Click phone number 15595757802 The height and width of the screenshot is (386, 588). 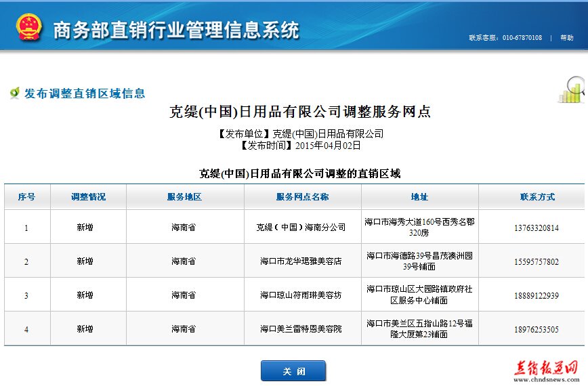[537, 261]
